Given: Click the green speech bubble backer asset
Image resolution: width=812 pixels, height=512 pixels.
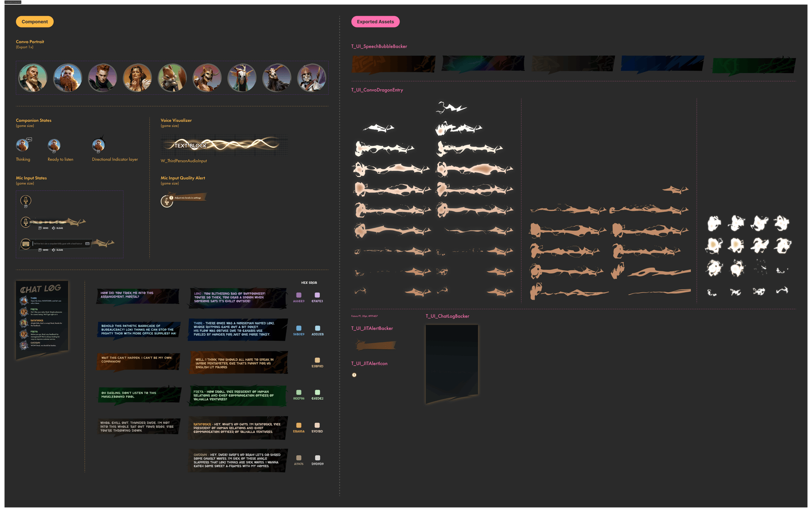Looking at the screenshot, I should click(754, 66).
